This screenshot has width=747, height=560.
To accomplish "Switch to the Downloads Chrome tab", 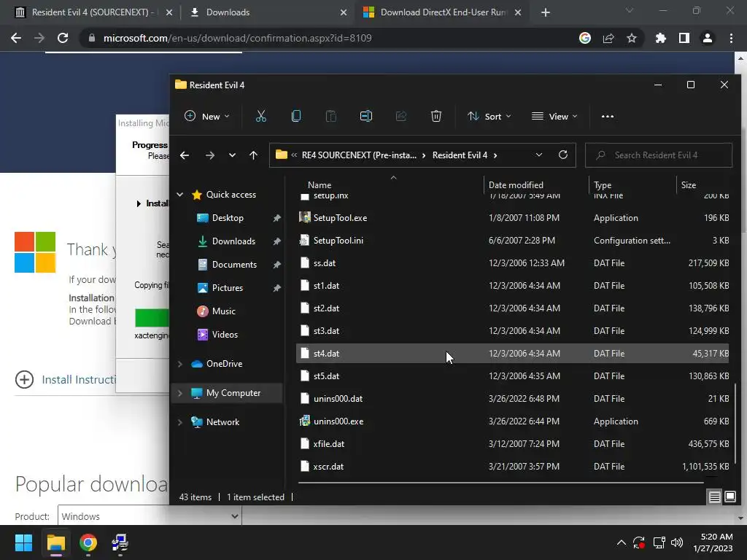I will pyautogui.click(x=267, y=12).
